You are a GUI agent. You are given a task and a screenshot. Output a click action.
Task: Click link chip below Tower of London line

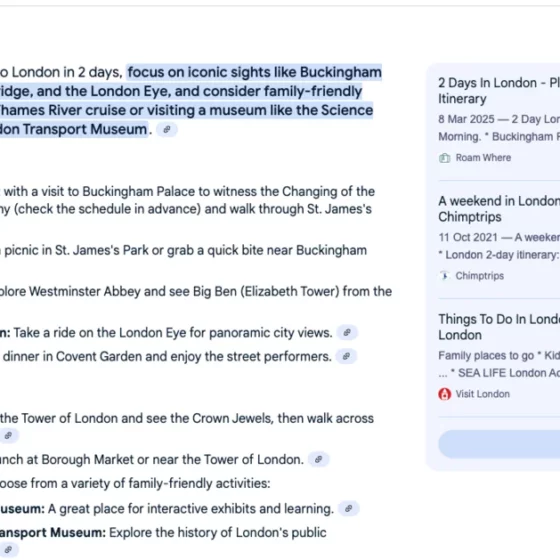(8, 435)
